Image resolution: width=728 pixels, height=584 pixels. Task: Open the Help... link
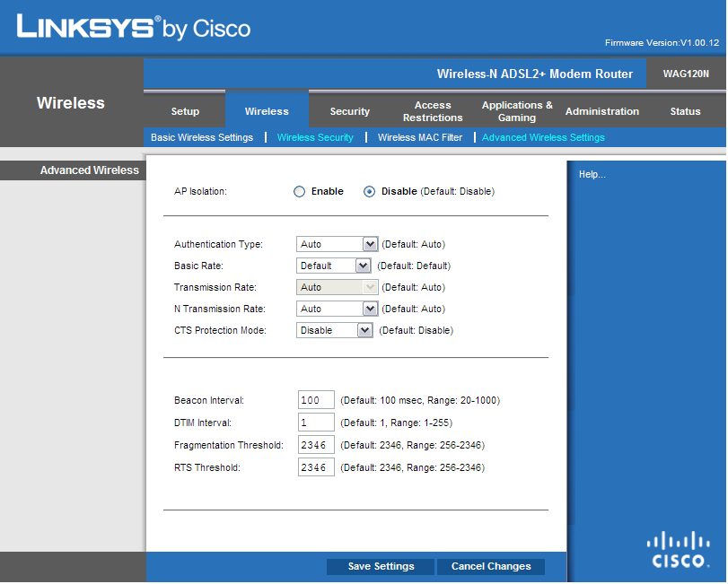(x=592, y=174)
